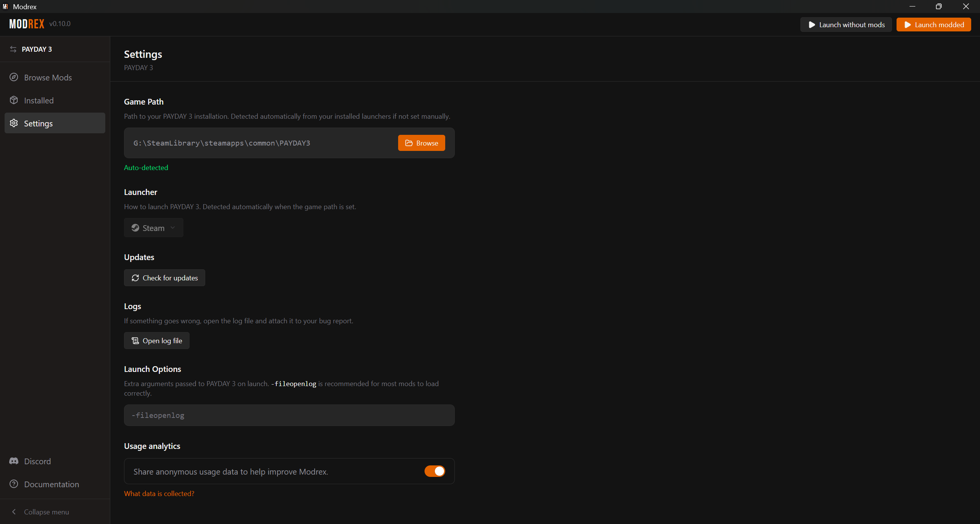Open the Discord link in sidebar
Viewport: 980px width, 524px height.
tap(55, 461)
